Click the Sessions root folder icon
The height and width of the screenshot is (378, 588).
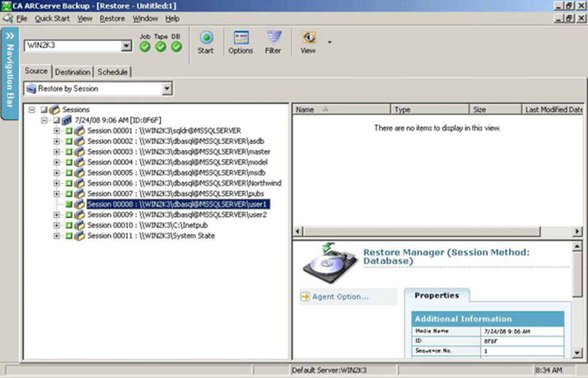tap(55, 109)
